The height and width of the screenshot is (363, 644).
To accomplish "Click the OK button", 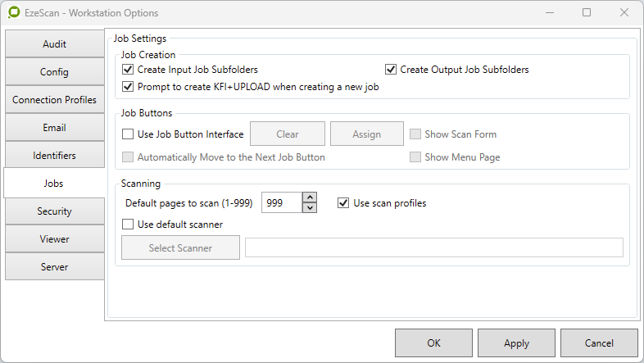I will [x=433, y=343].
